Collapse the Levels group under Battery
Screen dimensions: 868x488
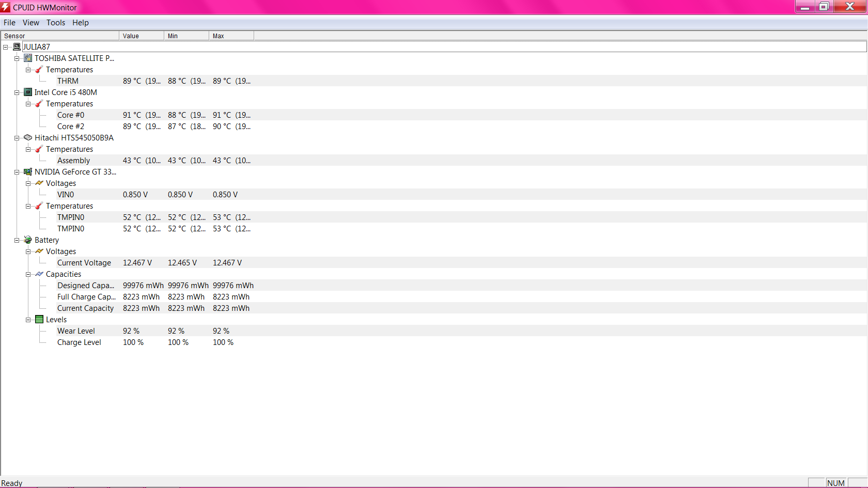[28, 320]
